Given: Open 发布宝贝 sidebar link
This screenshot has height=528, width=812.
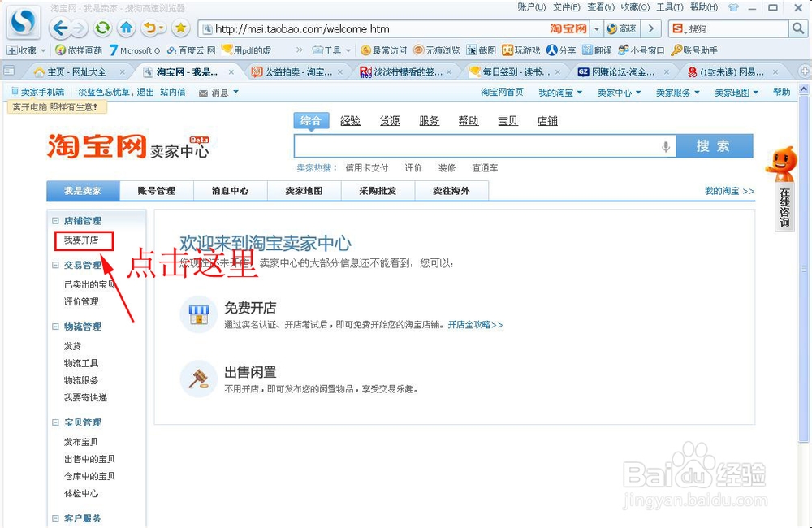Looking at the screenshot, I should [x=81, y=442].
